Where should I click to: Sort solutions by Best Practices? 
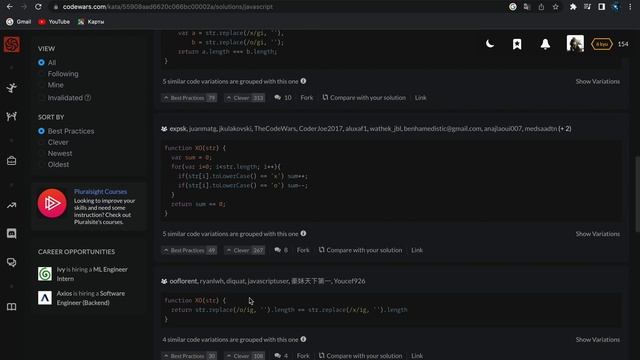[71, 131]
